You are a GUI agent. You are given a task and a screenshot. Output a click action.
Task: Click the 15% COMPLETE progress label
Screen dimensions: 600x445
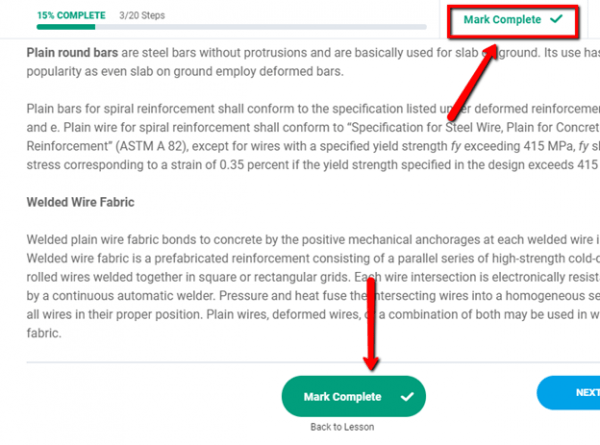[69, 17]
